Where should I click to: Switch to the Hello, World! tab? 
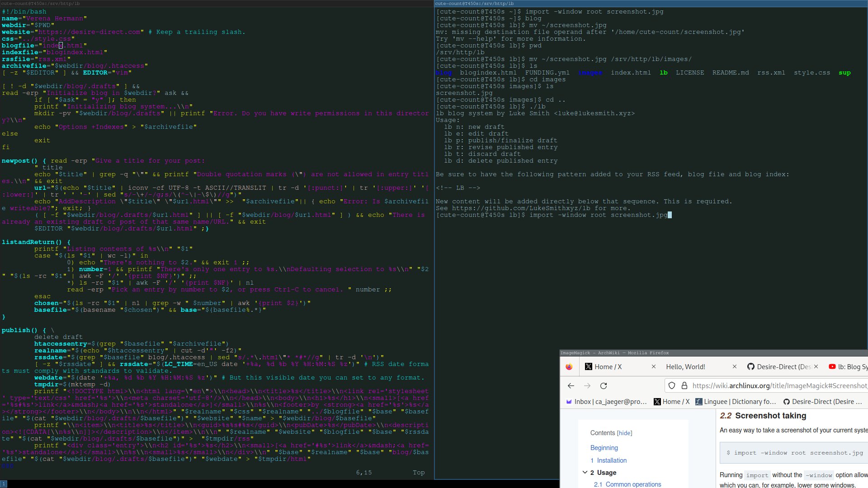click(x=685, y=367)
